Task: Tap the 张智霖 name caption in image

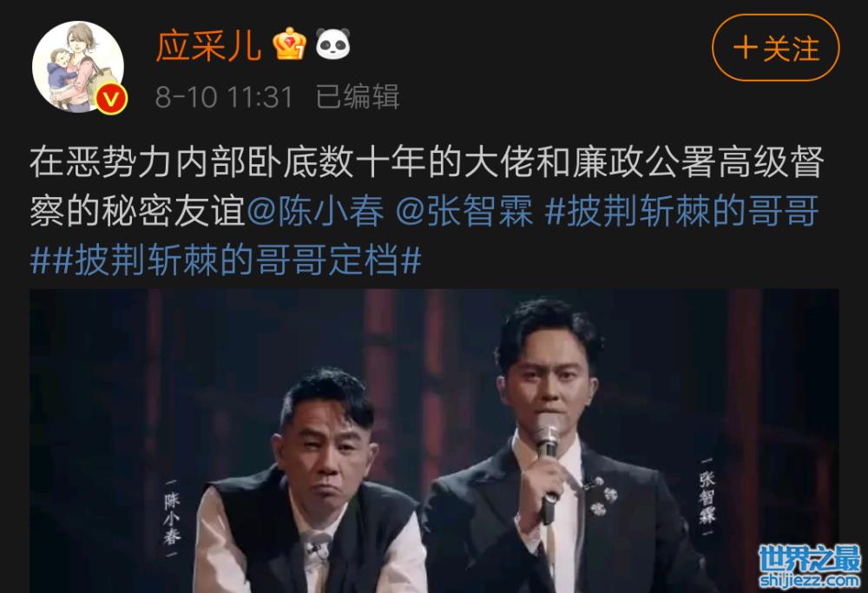Action: (x=707, y=496)
